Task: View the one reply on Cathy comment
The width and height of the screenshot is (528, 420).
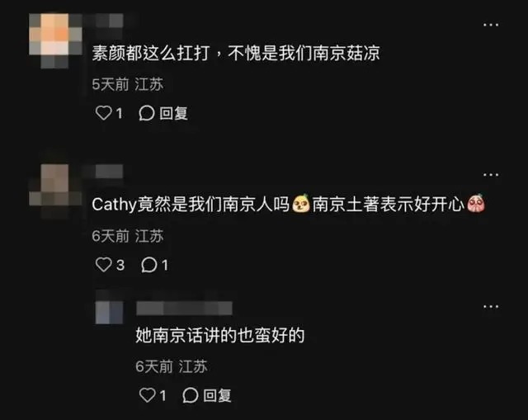Action: (x=154, y=265)
